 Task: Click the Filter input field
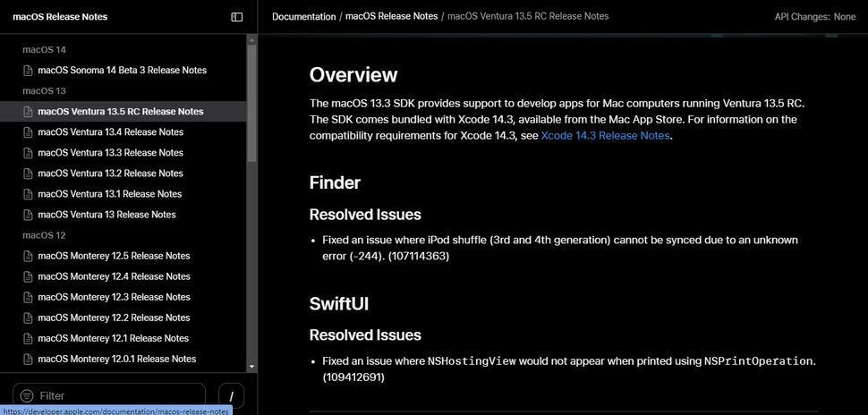pos(116,395)
